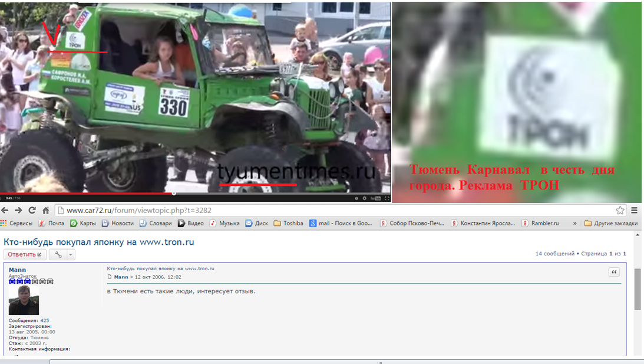This screenshot has width=644, height=364.
Task: Focus the address bar with car72.ru URL
Action: [341, 210]
